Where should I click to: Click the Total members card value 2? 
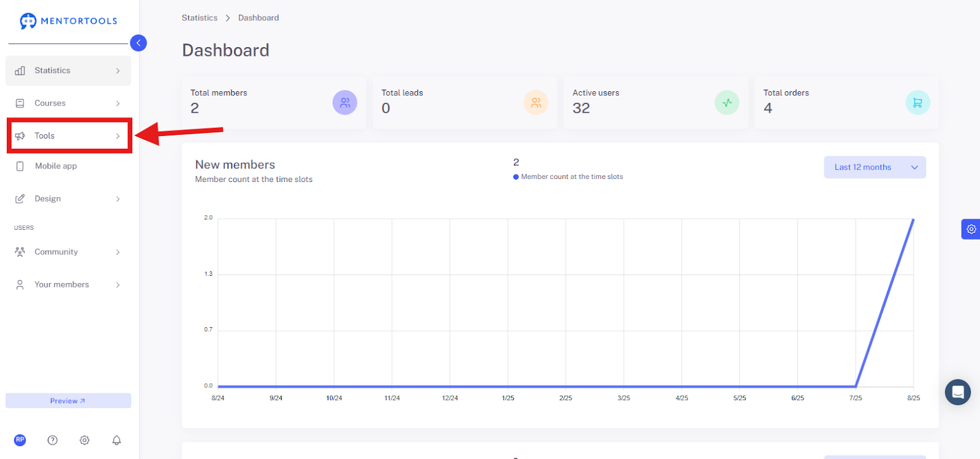point(195,108)
